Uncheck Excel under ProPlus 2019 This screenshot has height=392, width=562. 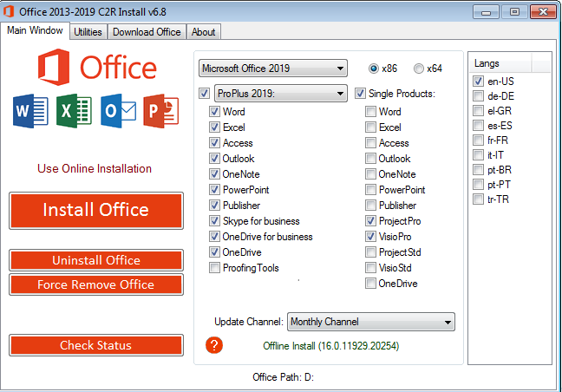(214, 127)
